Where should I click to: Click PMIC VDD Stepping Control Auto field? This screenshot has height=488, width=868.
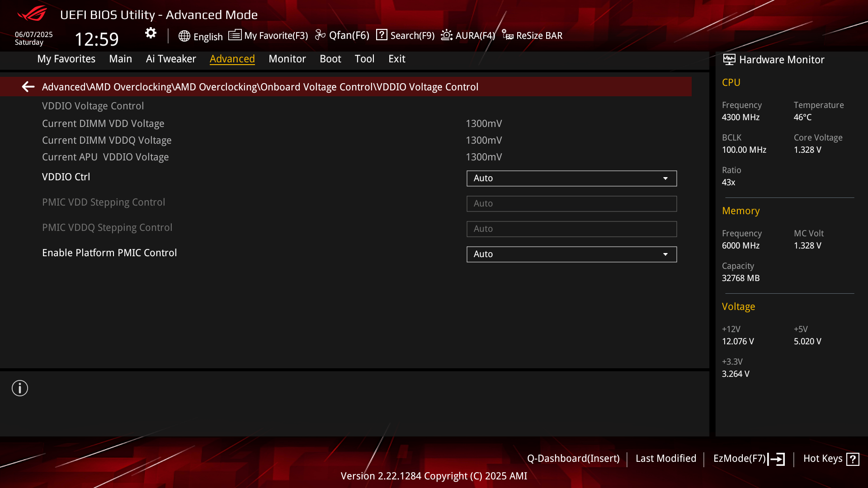(571, 204)
